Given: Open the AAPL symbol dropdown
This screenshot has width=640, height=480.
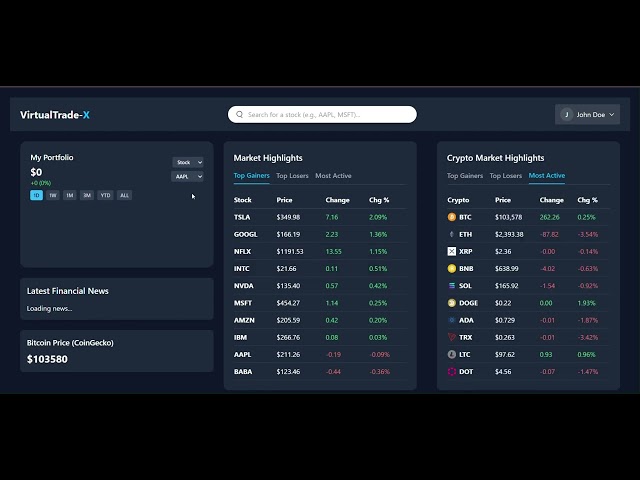Looking at the screenshot, I should (187, 176).
